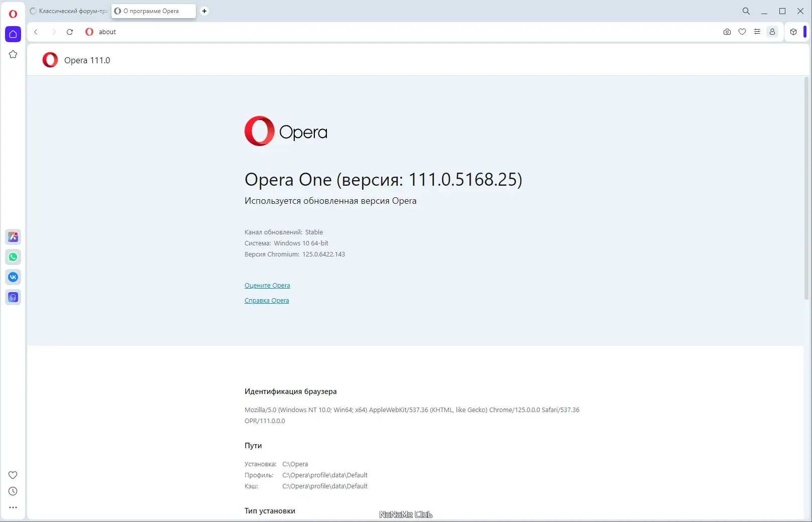Open WhatsApp messenger in the sidebar
Image resolution: width=812 pixels, height=522 pixels.
13,257
